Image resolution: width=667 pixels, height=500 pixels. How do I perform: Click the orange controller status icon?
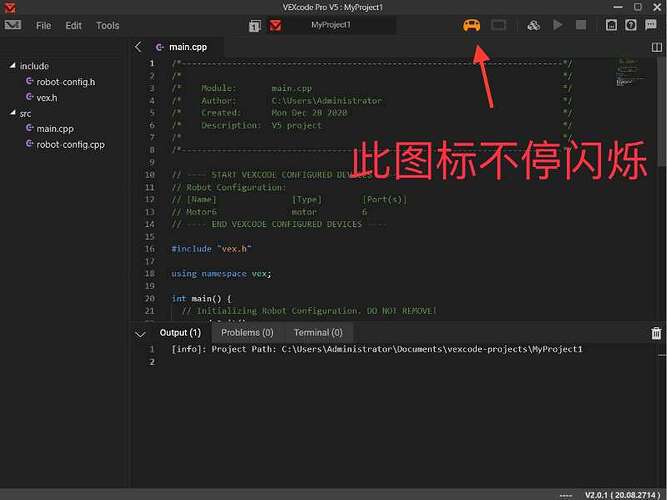471,25
